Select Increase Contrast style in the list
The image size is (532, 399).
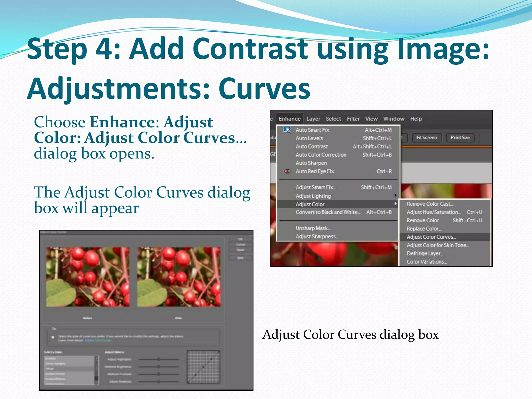coord(69,374)
